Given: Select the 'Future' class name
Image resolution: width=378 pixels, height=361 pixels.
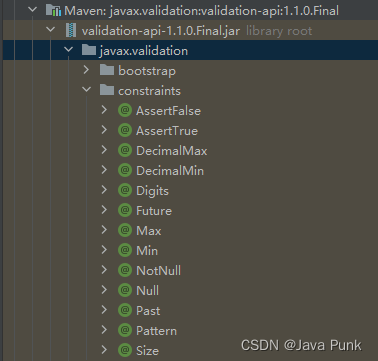Looking at the screenshot, I should click(154, 211).
